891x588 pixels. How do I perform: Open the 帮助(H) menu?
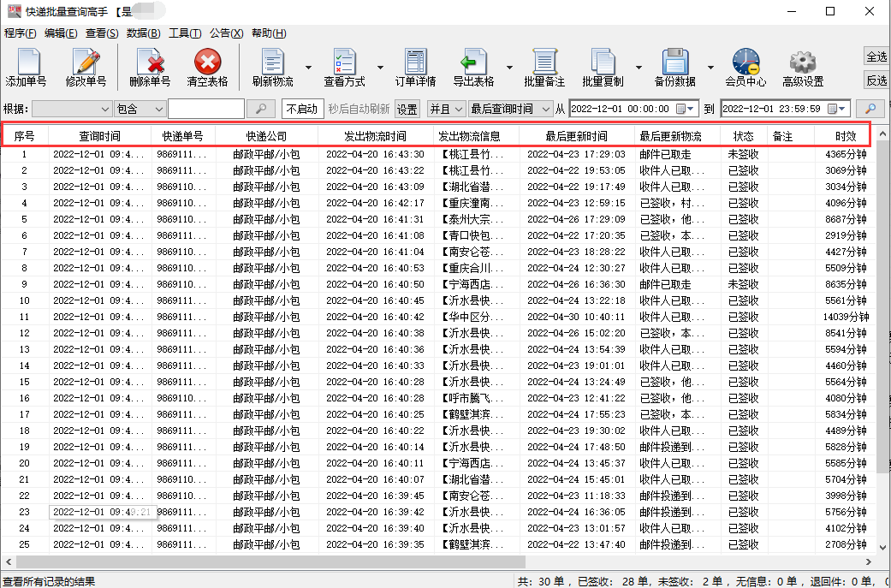click(x=269, y=33)
